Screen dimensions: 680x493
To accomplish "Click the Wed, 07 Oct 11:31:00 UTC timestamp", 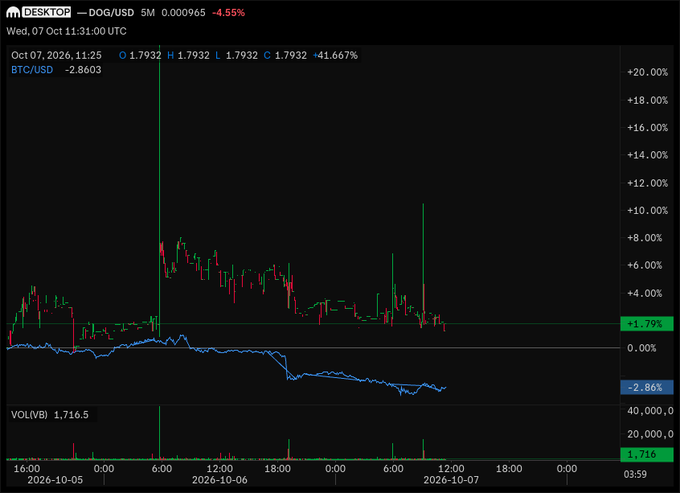I will coord(66,31).
